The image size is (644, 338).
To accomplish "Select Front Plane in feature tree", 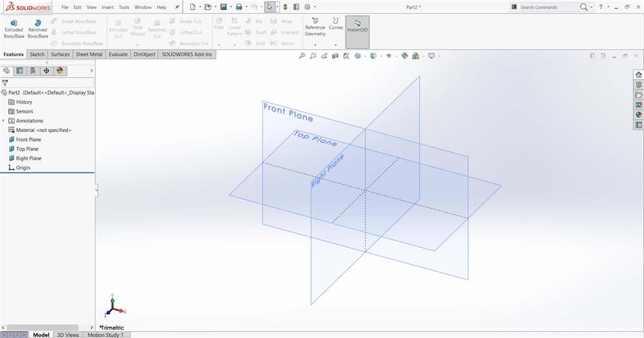I will pyautogui.click(x=28, y=140).
